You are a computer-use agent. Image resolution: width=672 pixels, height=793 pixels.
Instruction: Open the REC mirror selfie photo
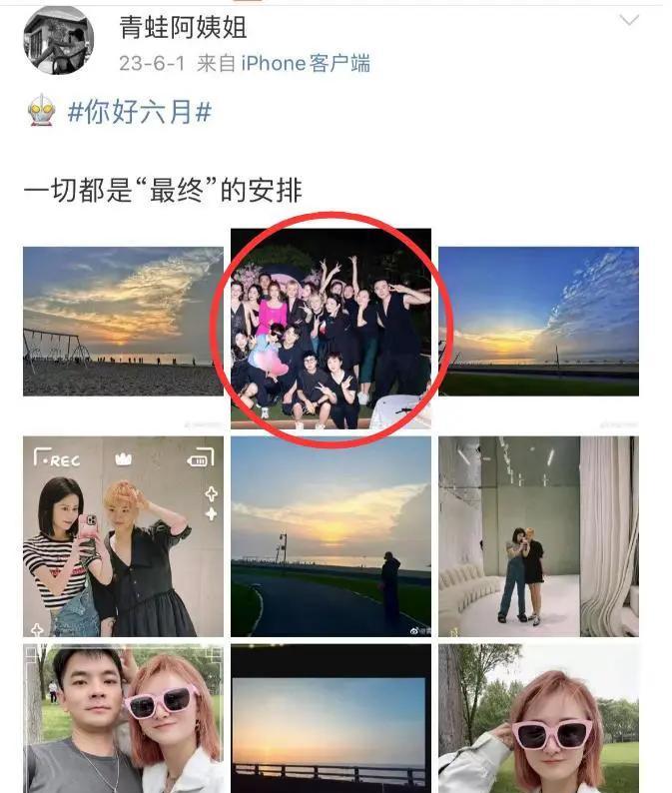coord(123,536)
